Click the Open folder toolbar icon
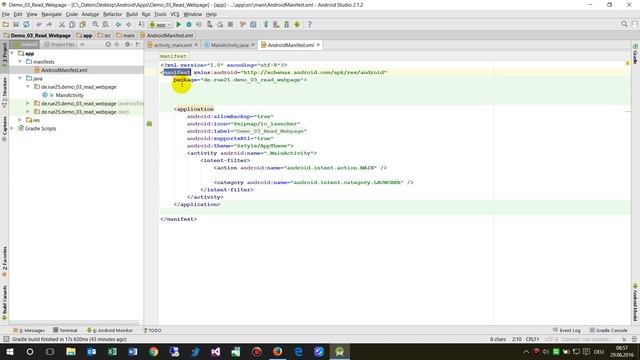Screen dimensions: 640x360 pyautogui.click(x=6, y=24)
